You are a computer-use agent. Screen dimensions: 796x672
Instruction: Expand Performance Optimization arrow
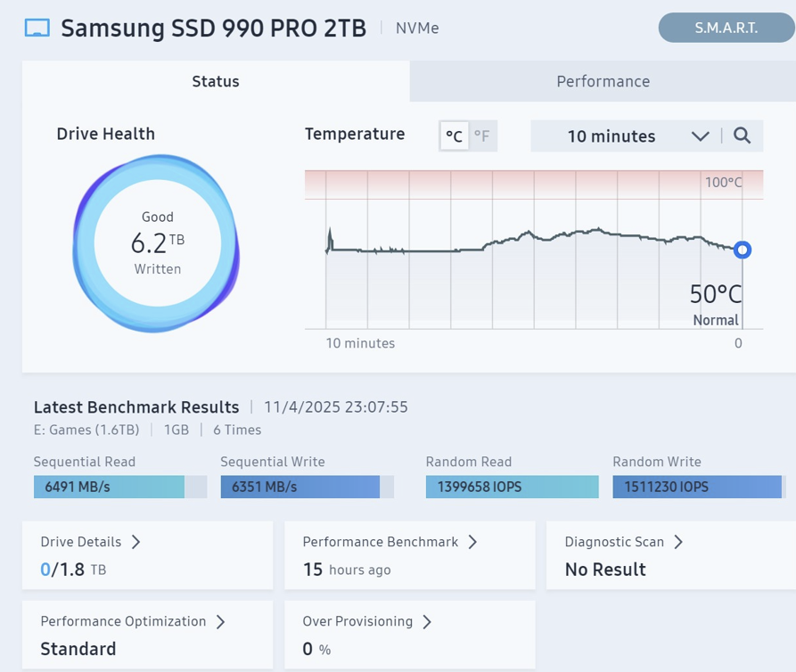(221, 621)
